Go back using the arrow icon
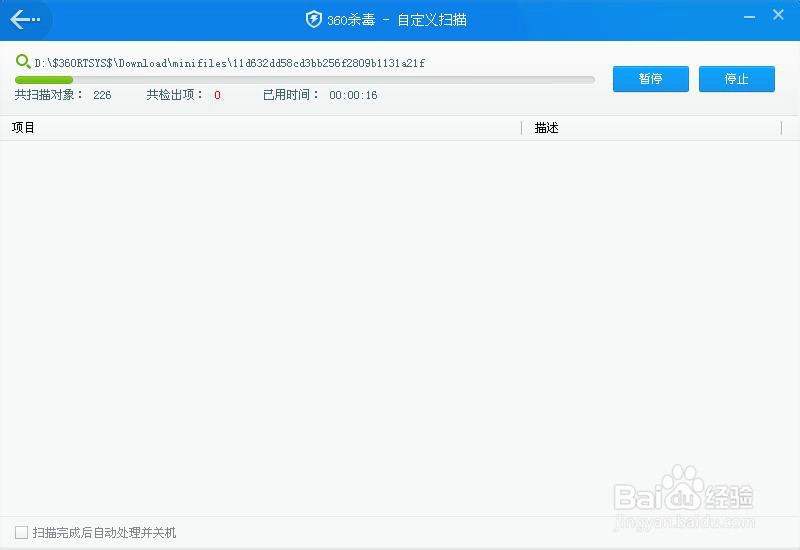The height and width of the screenshot is (550, 800). 24,20
